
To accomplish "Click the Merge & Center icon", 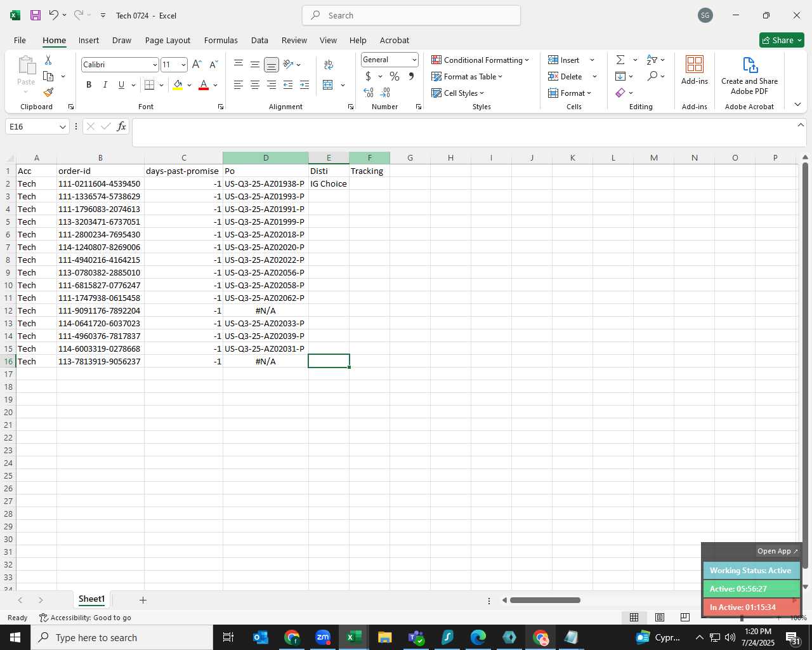I will pyautogui.click(x=328, y=84).
